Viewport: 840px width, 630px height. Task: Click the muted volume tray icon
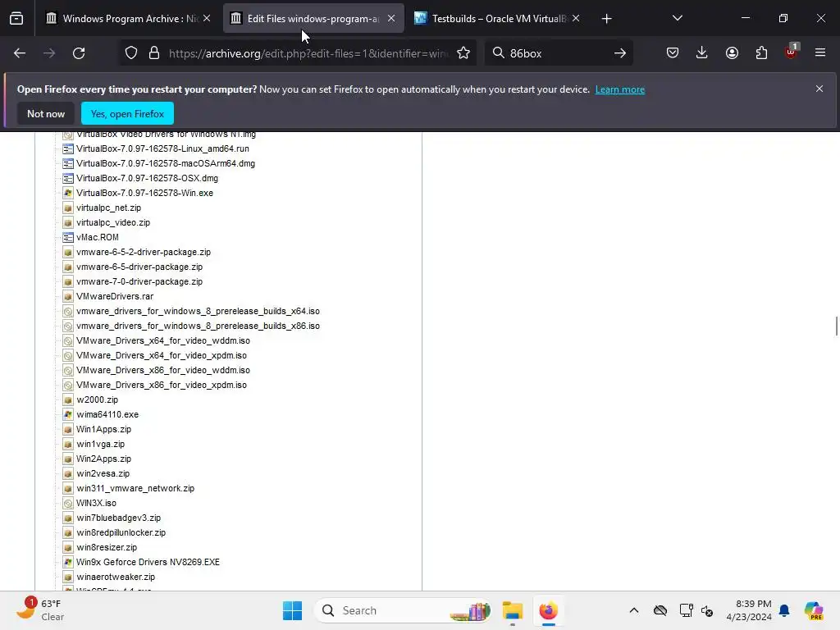706,610
